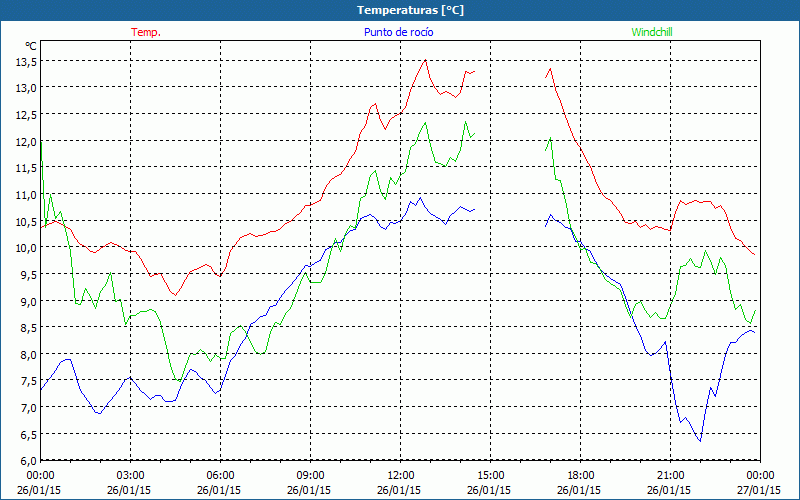
Task: Click the 9,5 value on the y-axis
Action: [29, 274]
